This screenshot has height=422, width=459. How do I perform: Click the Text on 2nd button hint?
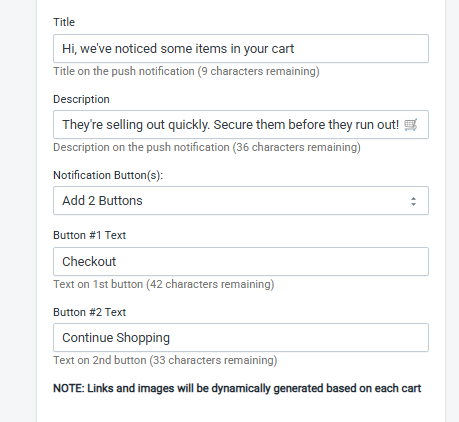coord(165,360)
